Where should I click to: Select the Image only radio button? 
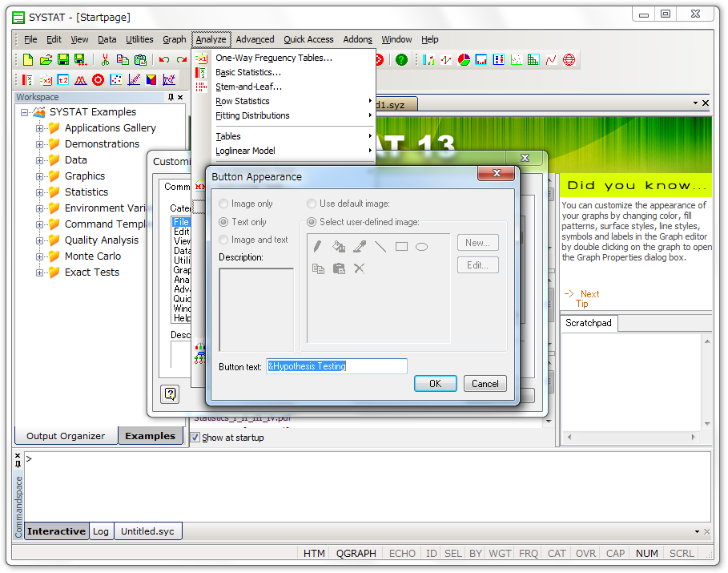[223, 204]
